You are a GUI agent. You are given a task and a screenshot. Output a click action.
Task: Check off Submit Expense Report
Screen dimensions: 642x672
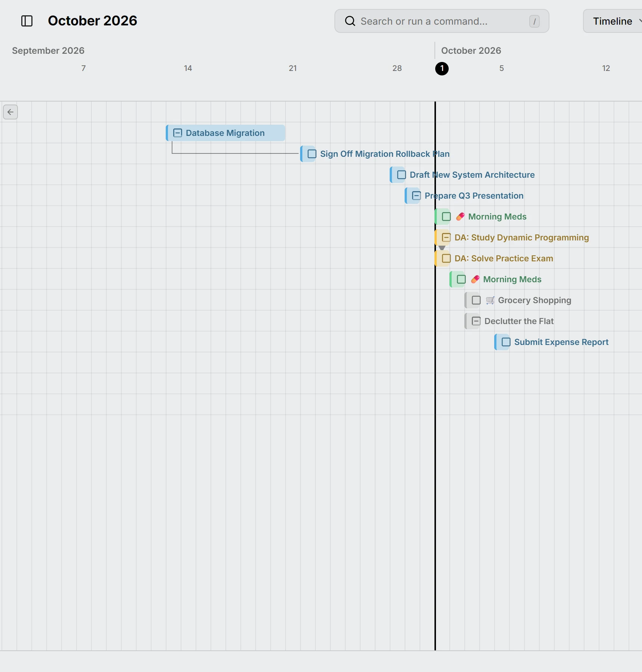click(x=506, y=342)
